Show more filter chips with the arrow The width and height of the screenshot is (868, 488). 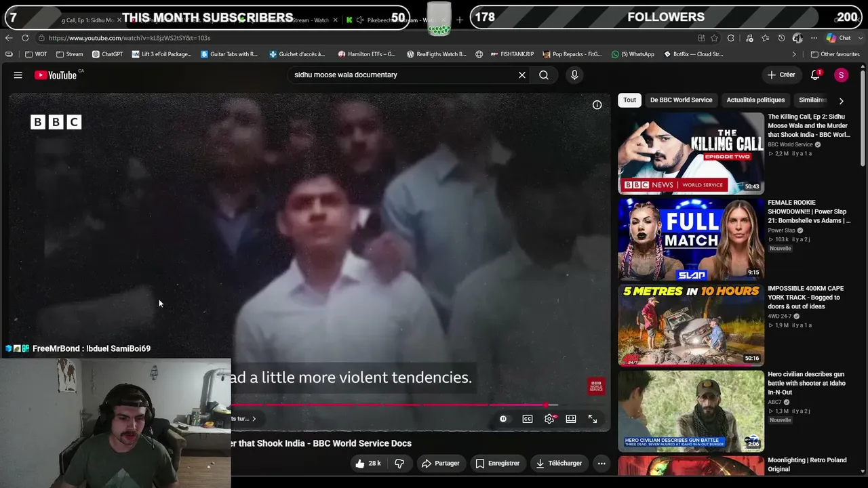(842, 101)
